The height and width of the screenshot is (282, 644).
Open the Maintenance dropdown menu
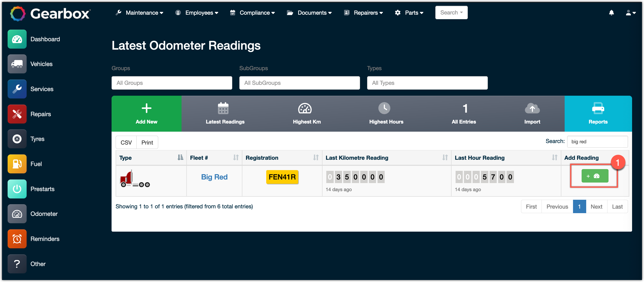[141, 13]
